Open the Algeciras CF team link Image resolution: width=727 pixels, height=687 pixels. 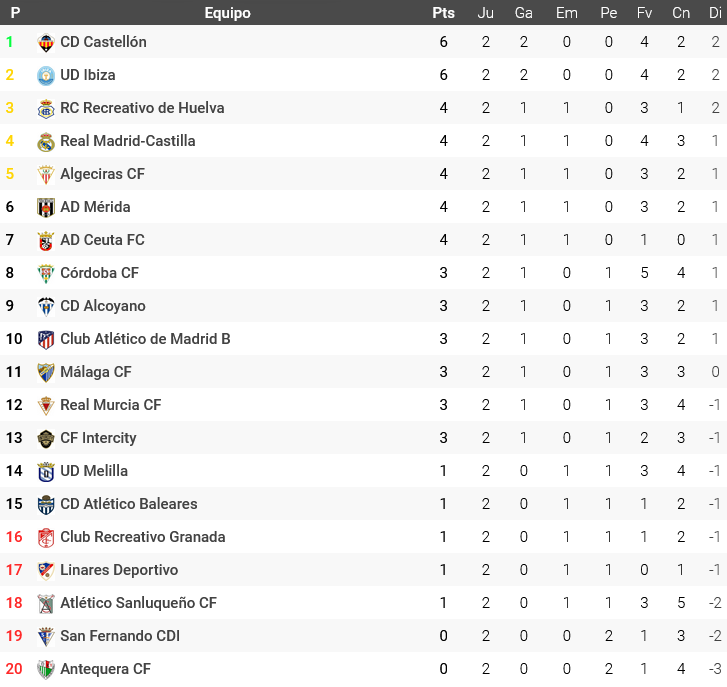102,174
